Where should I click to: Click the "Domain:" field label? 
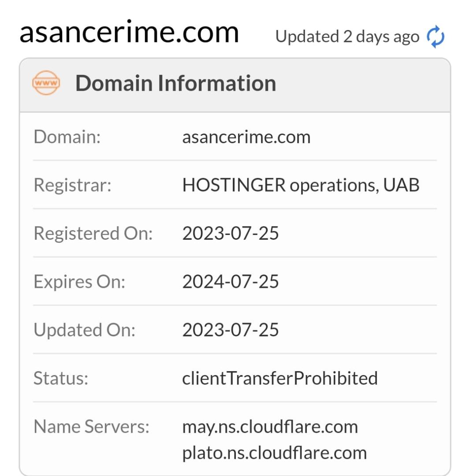[x=67, y=137]
